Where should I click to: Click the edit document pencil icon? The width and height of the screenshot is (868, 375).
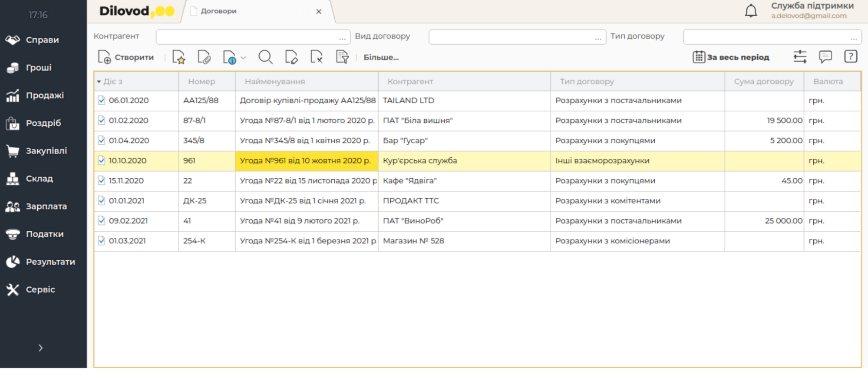291,57
